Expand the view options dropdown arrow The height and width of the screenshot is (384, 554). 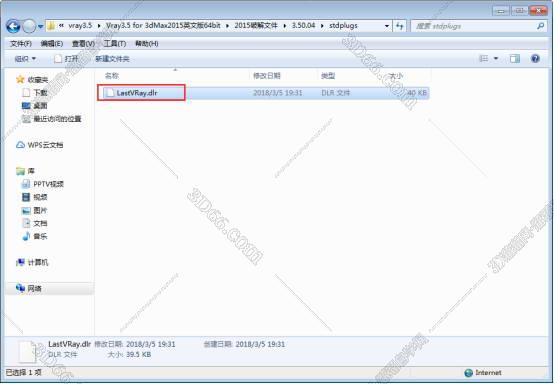point(496,59)
